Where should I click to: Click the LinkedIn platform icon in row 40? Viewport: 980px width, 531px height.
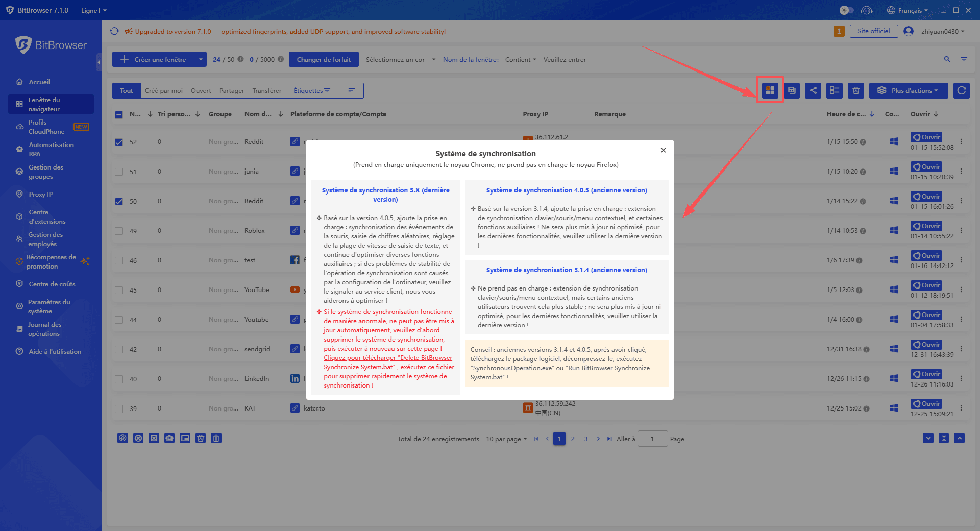pyautogui.click(x=295, y=378)
